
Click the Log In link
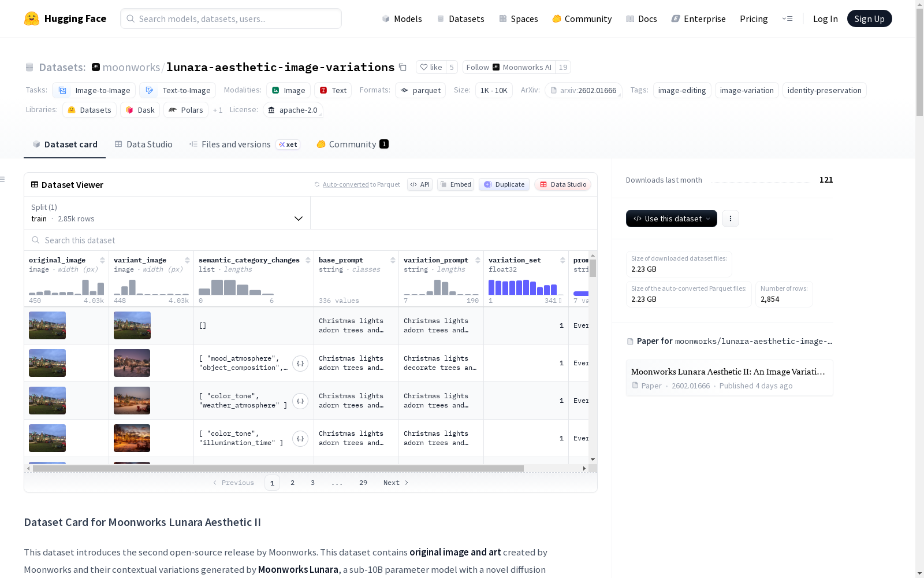coord(825,18)
